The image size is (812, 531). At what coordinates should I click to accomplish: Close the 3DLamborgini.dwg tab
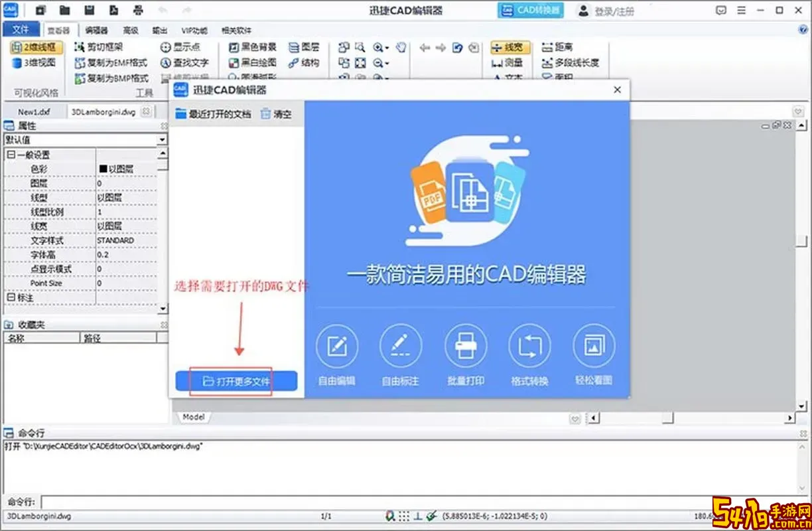[147, 112]
